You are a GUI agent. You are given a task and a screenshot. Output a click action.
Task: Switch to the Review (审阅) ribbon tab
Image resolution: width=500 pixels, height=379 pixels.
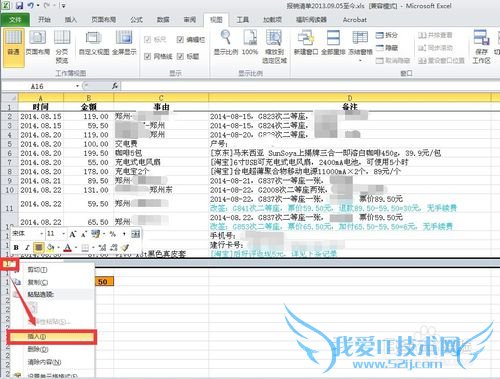(190, 20)
